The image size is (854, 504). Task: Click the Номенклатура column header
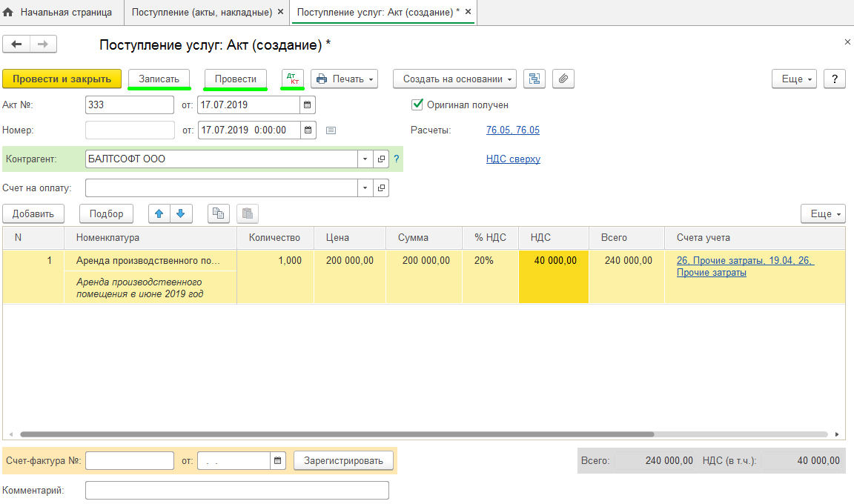coord(150,238)
